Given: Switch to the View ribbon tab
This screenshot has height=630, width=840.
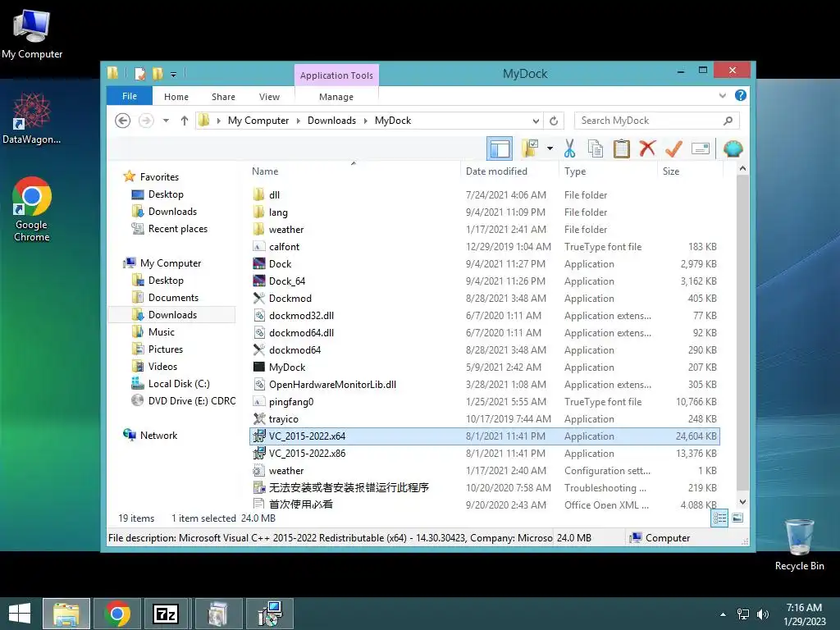Looking at the screenshot, I should 269,97.
